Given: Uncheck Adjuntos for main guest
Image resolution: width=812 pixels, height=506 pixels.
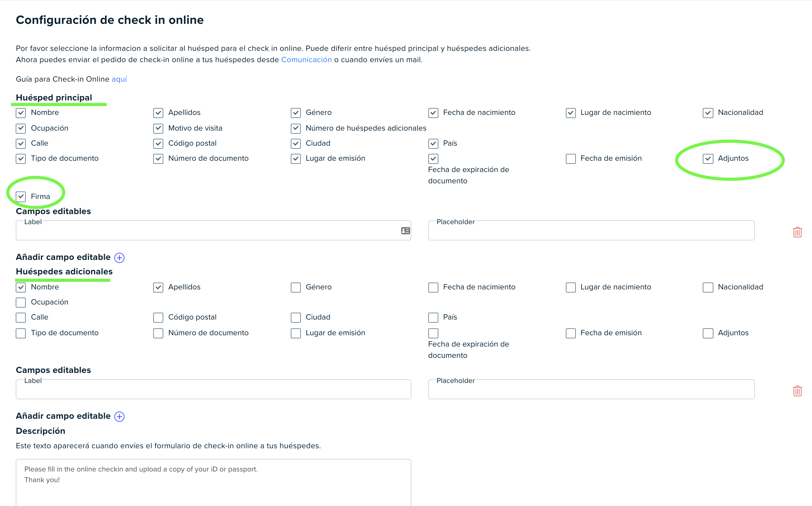Looking at the screenshot, I should [707, 159].
